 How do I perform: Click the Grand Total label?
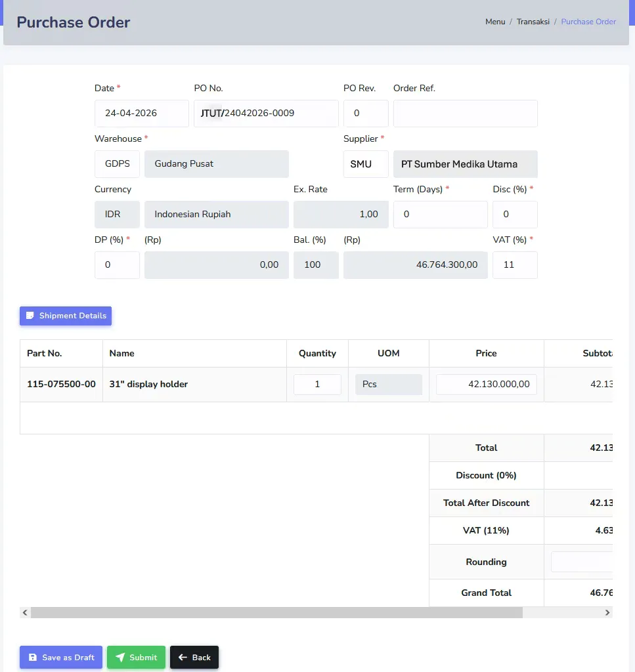(x=486, y=593)
